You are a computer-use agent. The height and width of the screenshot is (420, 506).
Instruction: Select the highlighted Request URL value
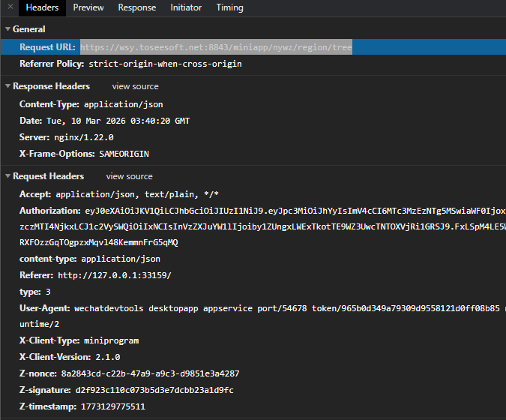point(216,47)
